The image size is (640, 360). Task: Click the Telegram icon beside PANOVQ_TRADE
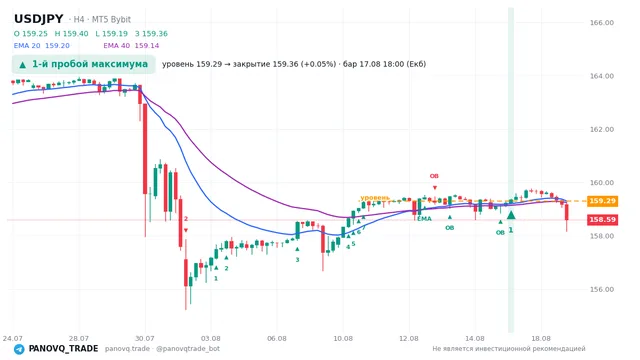(x=19, y=349)
